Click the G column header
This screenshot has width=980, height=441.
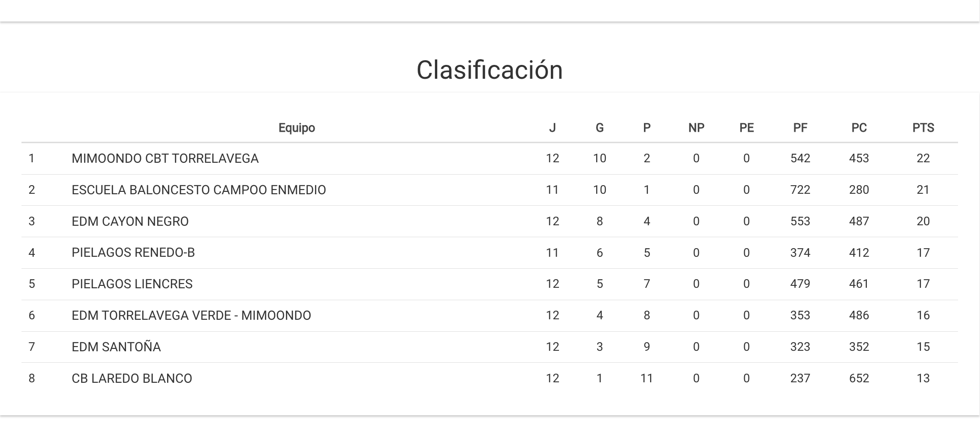click(x=600, y=128)
